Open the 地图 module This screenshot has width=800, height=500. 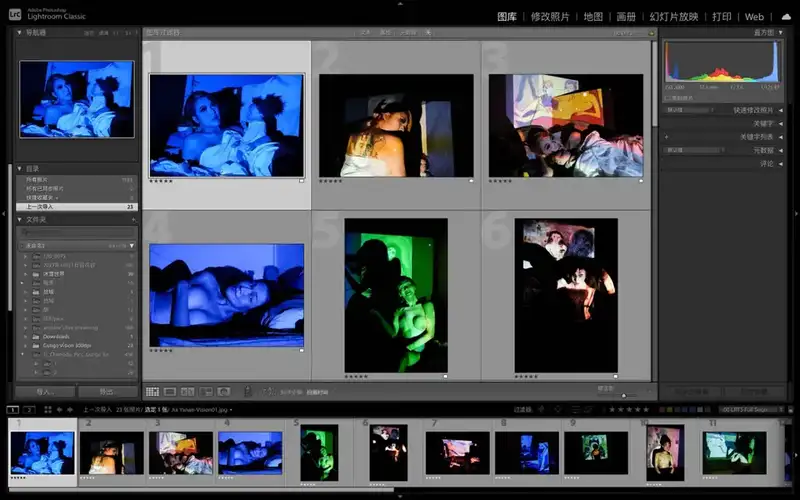593,17
